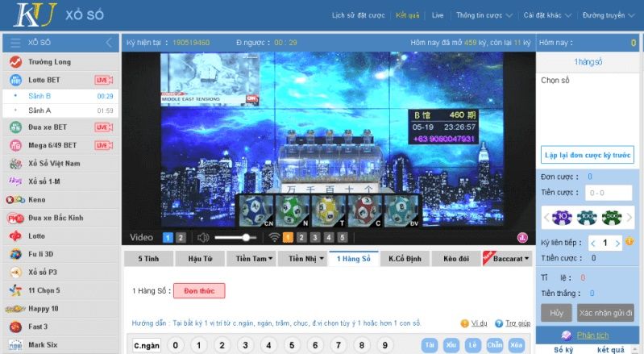Image resolution: width=644 pixels, height=354 pixels.
Task: Open the Kết quả results page
Action: click(x=407, y=15)
